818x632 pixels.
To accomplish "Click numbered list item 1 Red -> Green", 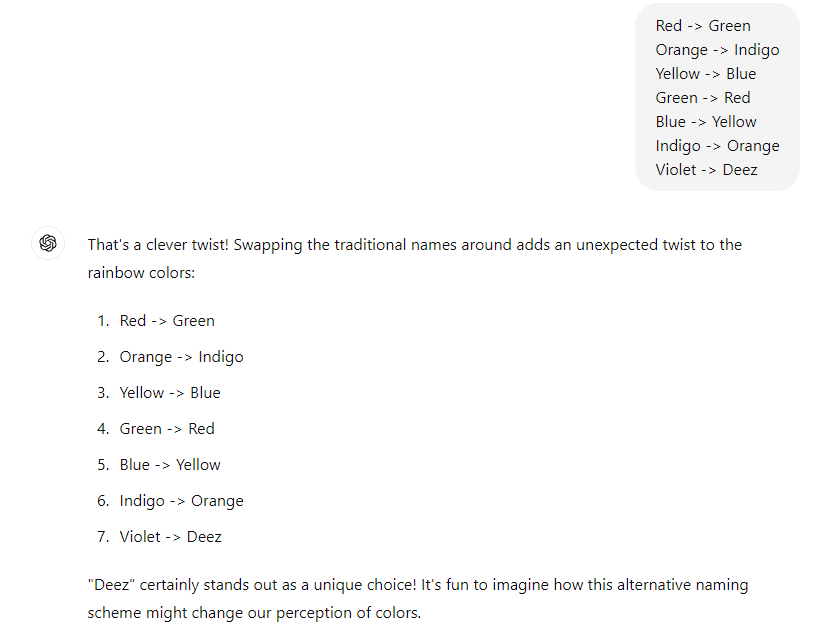I will [x=156, y=320].
